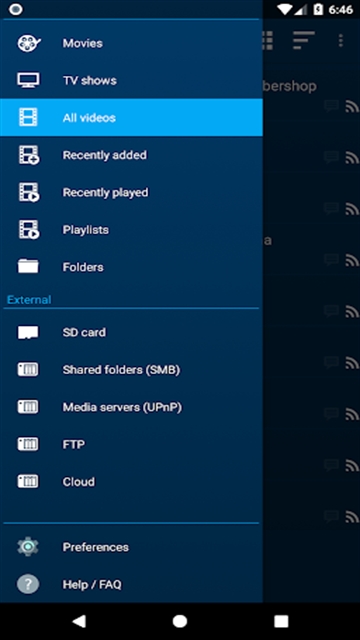
Task: Tap the SD card icon
Action: point(28,332)
